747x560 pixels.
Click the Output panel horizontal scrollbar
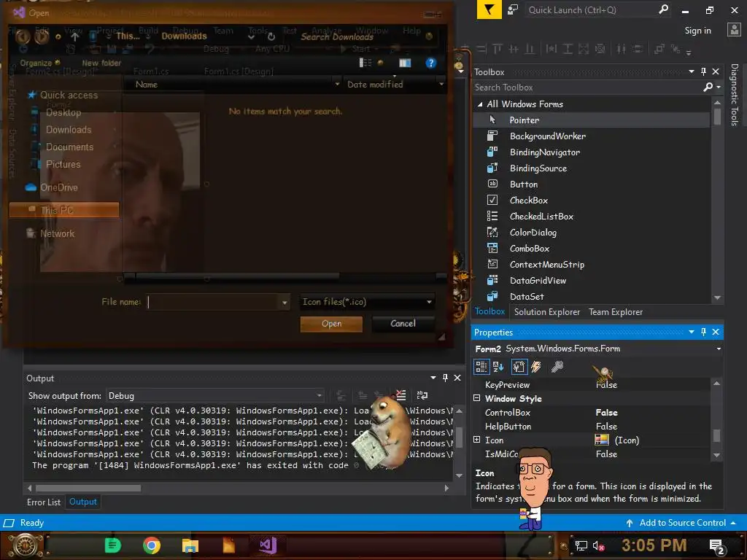tap(88, 488)
